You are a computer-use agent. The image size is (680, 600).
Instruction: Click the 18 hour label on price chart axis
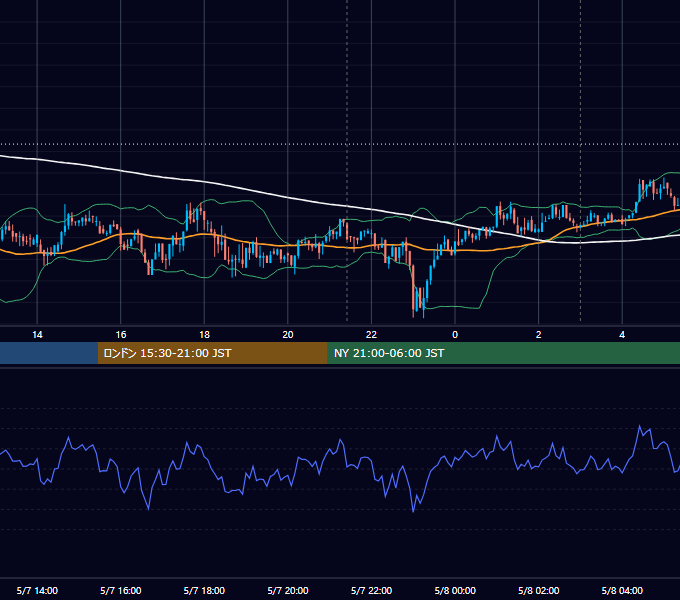[204, 335]
